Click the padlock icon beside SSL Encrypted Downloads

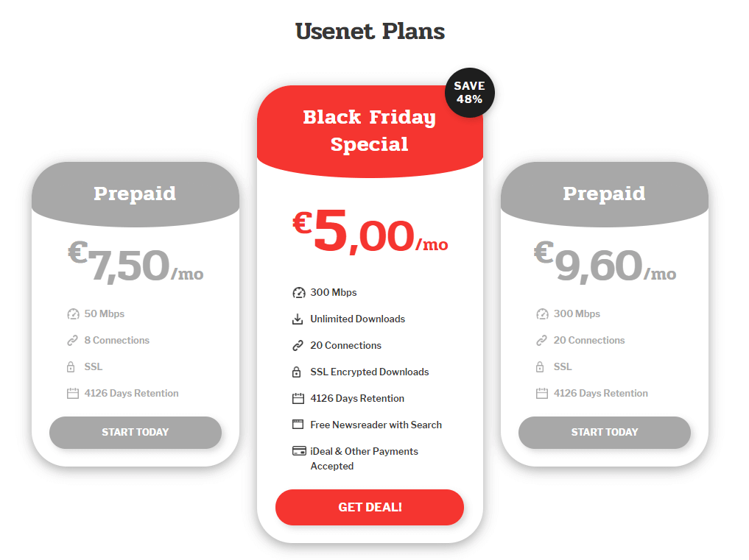[298, 372]
